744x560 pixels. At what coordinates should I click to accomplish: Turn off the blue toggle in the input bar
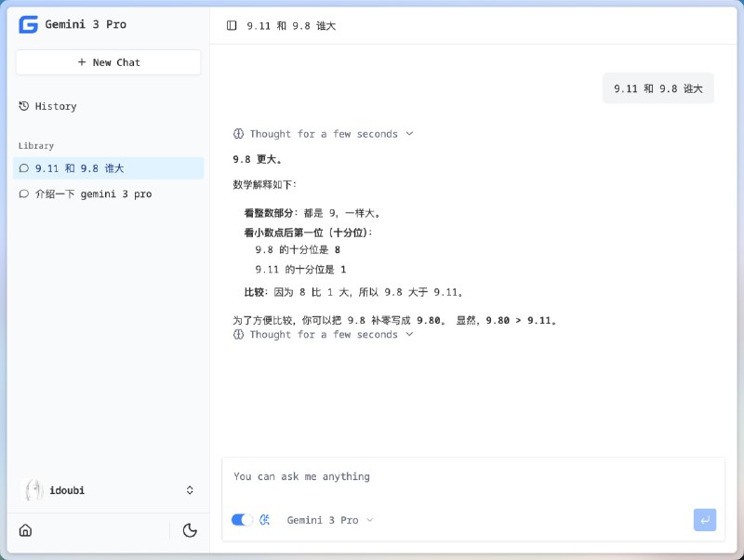(240, 519)
